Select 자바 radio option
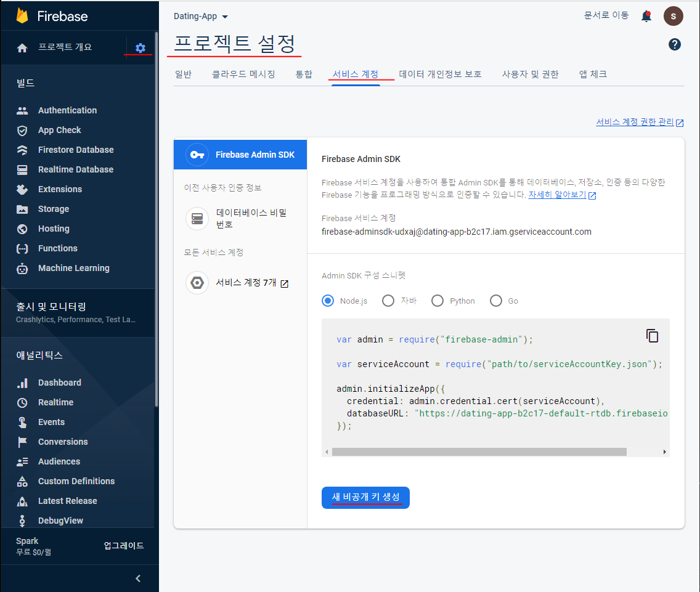Viewport: 700px width, 592px height. 388,301
